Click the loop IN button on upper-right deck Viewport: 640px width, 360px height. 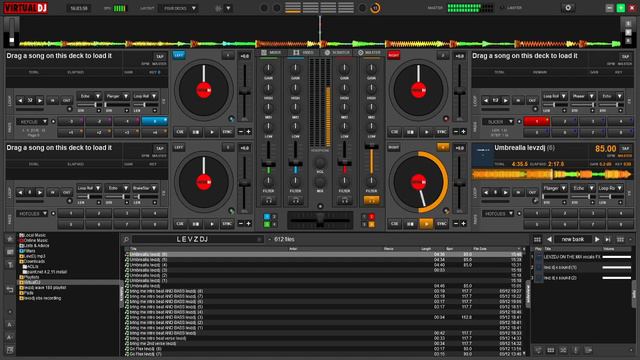click(x=518, y=100)
